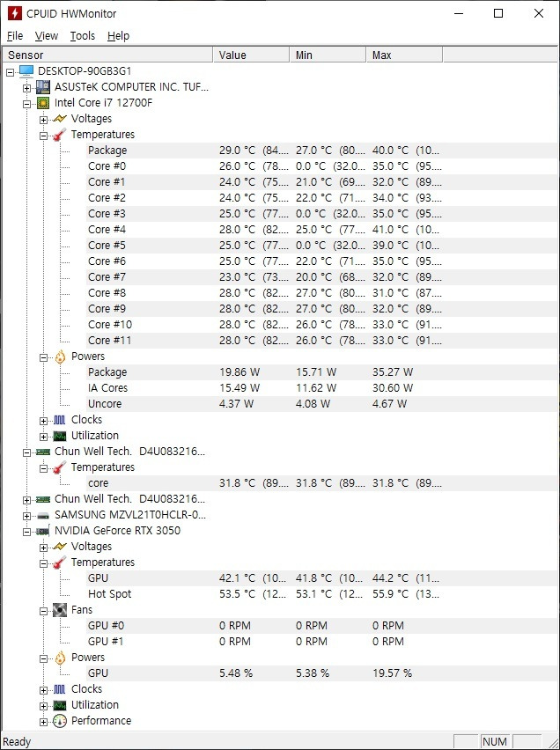Click the GPU Performance gauge icon
560x750 pixels.
(60, 721)
